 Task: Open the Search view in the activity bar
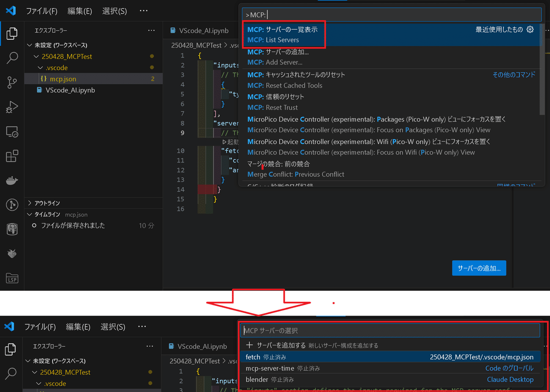tap(11, 58)
